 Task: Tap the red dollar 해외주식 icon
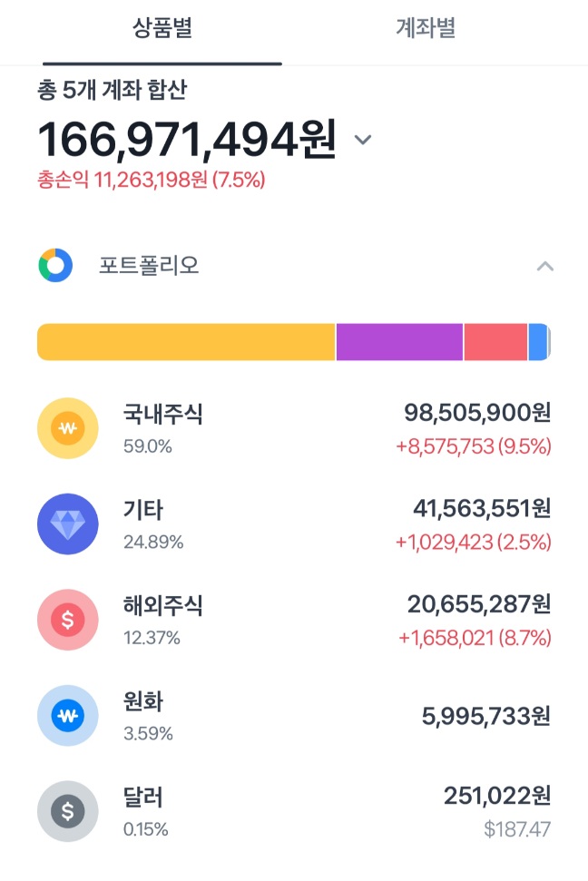point(67,620)
